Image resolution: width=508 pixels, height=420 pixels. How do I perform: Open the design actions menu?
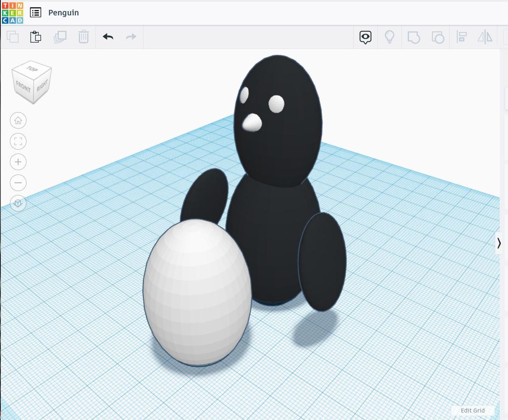tap(36, 12)
